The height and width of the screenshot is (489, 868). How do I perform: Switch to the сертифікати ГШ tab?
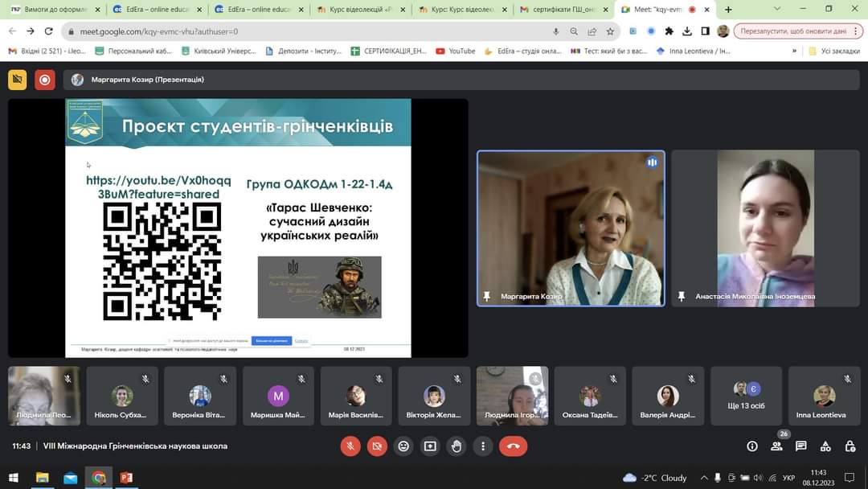[x=564, y=10]
